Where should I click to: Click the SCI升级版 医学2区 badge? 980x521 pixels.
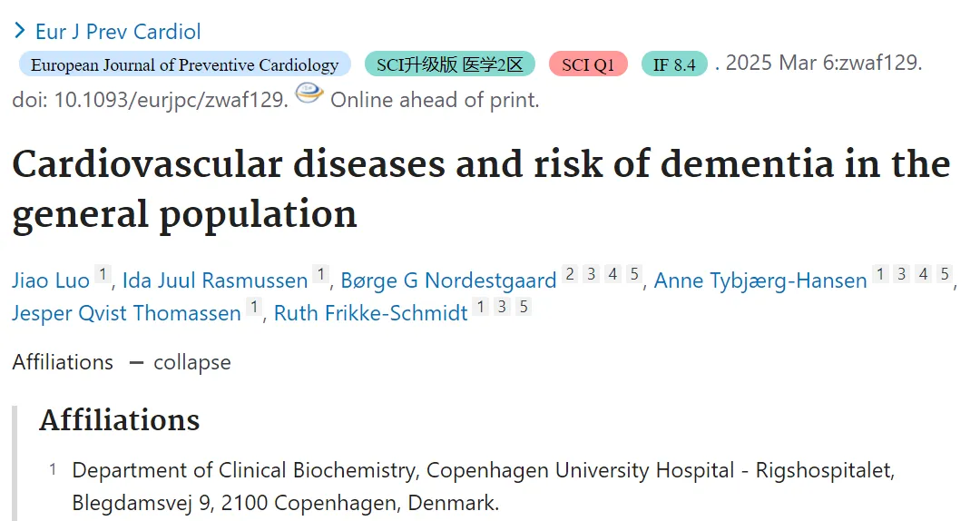pos(450,64)
